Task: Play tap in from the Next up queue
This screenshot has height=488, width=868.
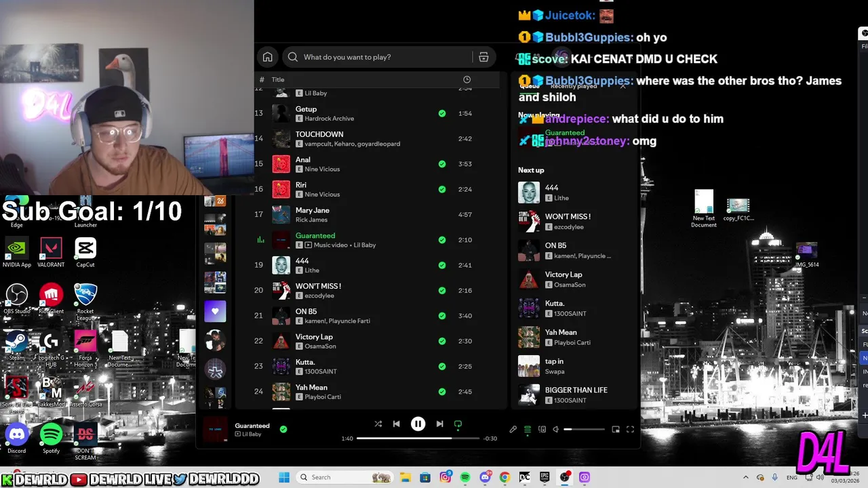Action: (x=575, y=366)
